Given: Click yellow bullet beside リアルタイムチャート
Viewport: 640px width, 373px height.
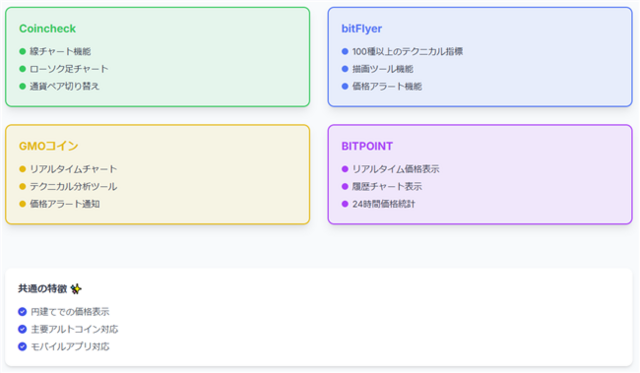Looking at the screenshot, I should (22, 169).
